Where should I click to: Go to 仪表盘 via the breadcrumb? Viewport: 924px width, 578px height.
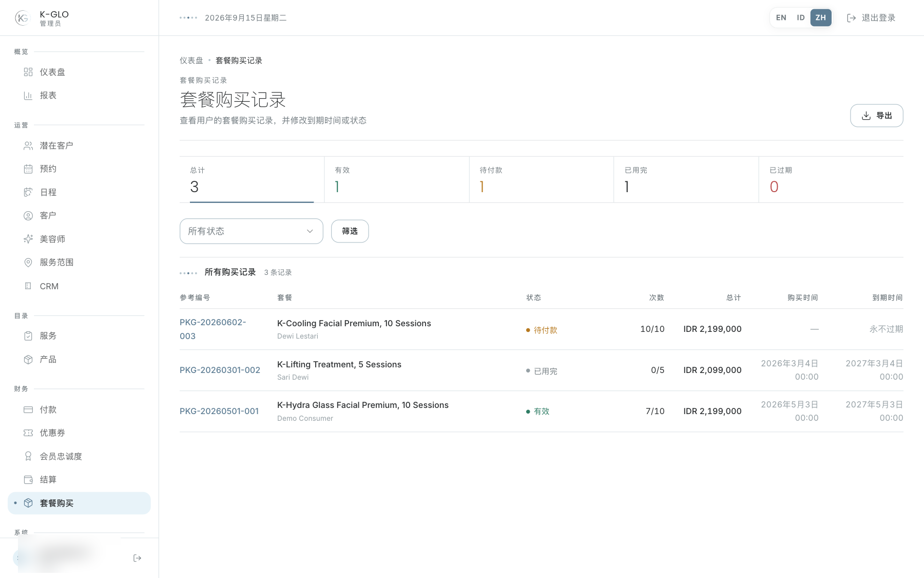pyautogui.click(x=191, y=61)
